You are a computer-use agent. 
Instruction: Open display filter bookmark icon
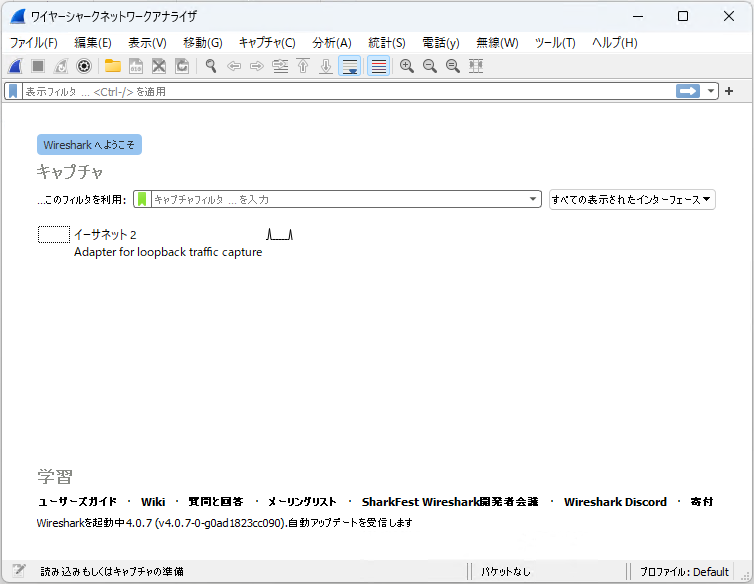click(13, 91)
